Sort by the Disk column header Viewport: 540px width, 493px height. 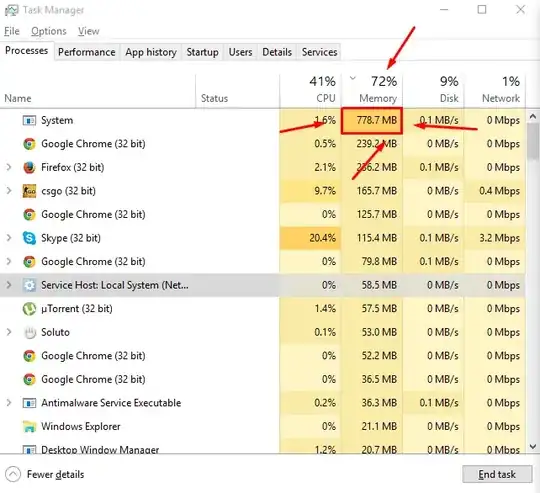pyautogui.click(x=433, y=90)
